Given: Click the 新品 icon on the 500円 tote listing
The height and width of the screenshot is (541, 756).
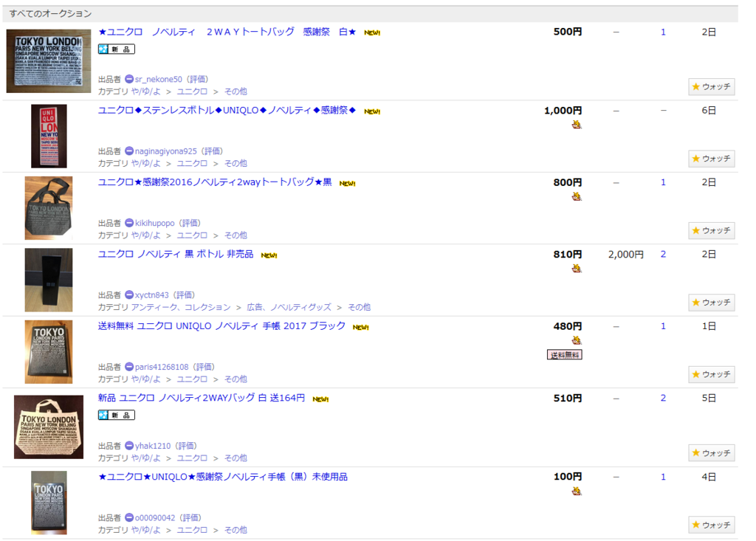Looking at the screenshot, I should coord(117,49).
